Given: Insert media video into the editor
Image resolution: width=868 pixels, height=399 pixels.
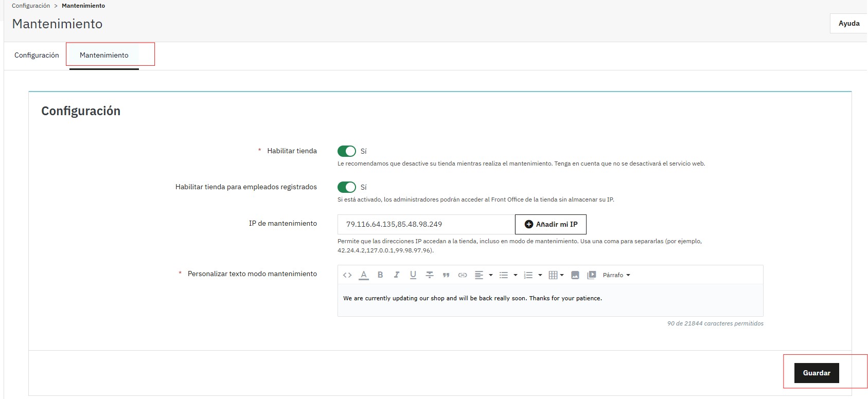Looking at the screenshot, I should point(592,275).
